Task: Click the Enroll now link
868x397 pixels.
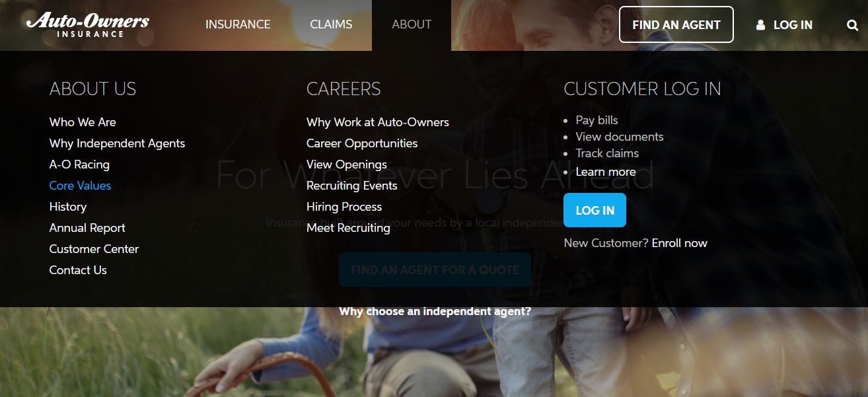Action: point(679,243)
